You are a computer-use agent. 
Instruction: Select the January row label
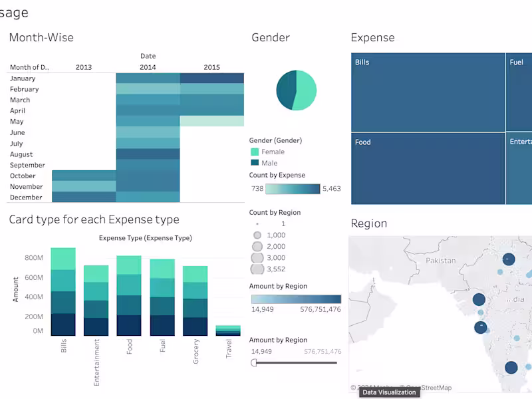click(23, 78)
